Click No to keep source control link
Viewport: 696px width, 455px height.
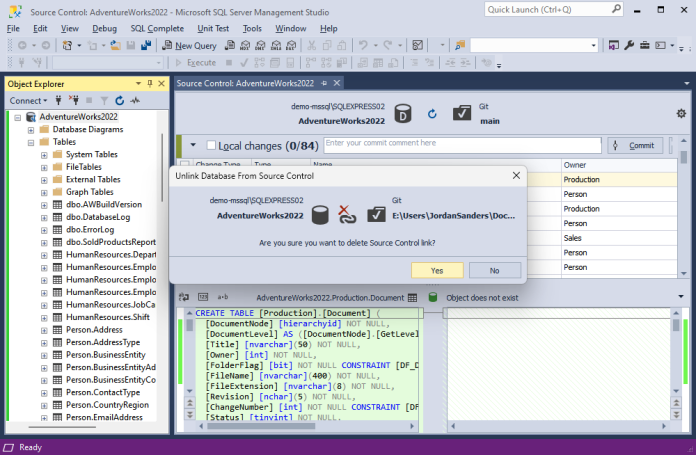pyautogui.click(x=495, y=270)
